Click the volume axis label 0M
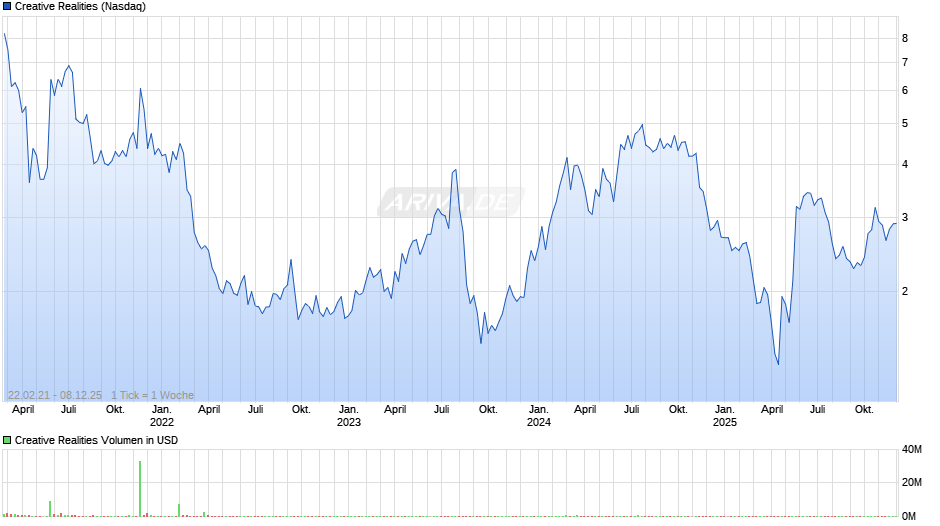Image resolution: width=940 pixels, height=526 pixels. (909, 516)
